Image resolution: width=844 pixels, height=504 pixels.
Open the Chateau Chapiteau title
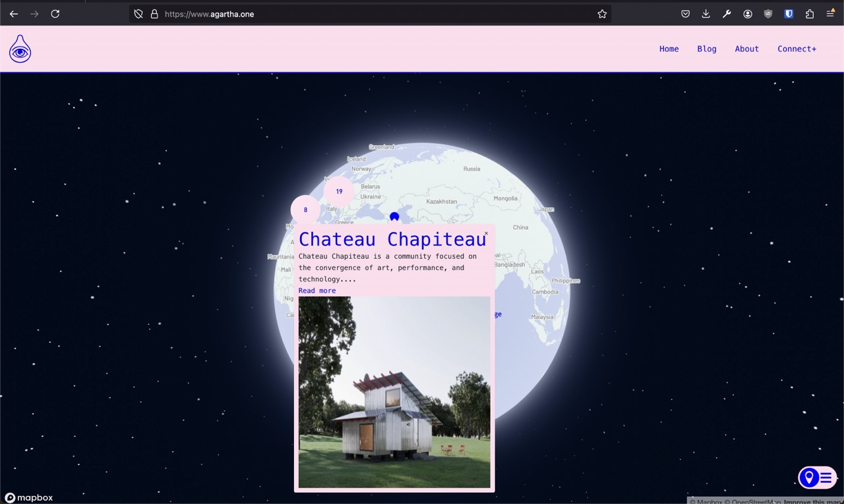[x=392, y=239]
